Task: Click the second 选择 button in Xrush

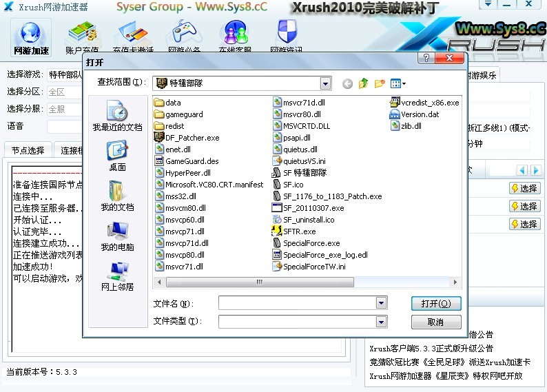Action: click(x=525, y=206)
